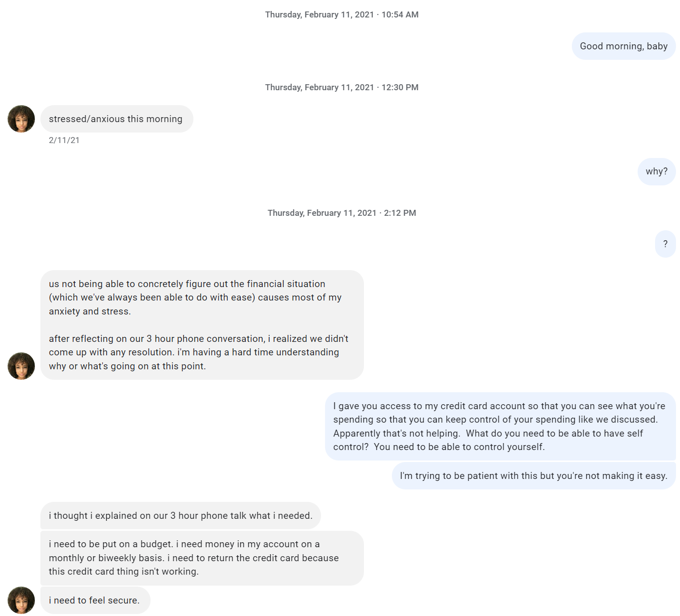Select the 'Thursday, February 11, 2021 · 10:54 AM' header
The width and height of the screenshot is (680, 616).
click(341, 14)
